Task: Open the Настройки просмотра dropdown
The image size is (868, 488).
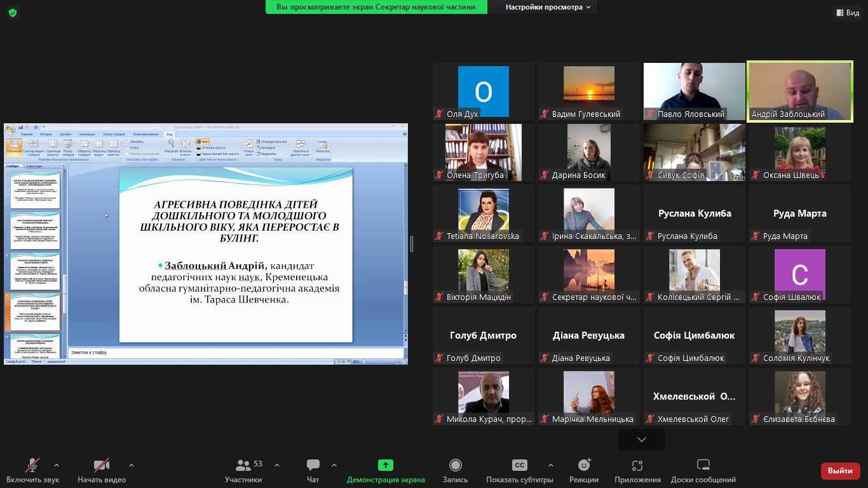Action: [x=548, y=7]
